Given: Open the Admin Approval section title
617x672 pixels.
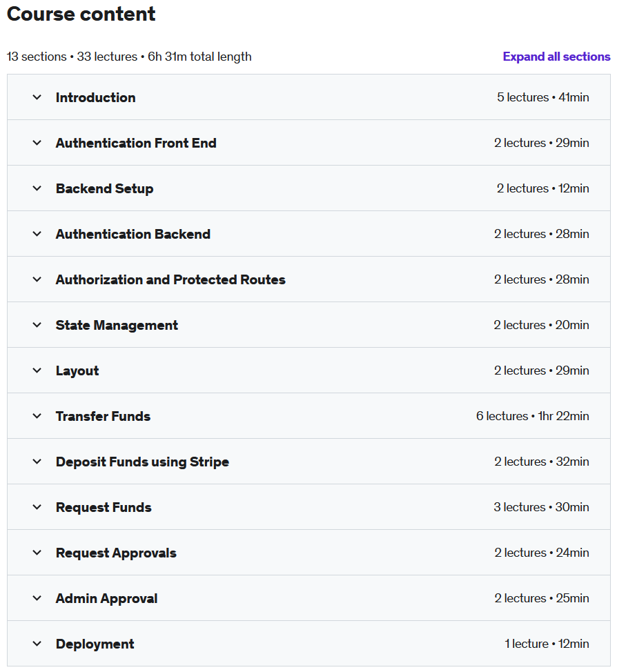Looking at the screenshot, I should coord(107,598).
